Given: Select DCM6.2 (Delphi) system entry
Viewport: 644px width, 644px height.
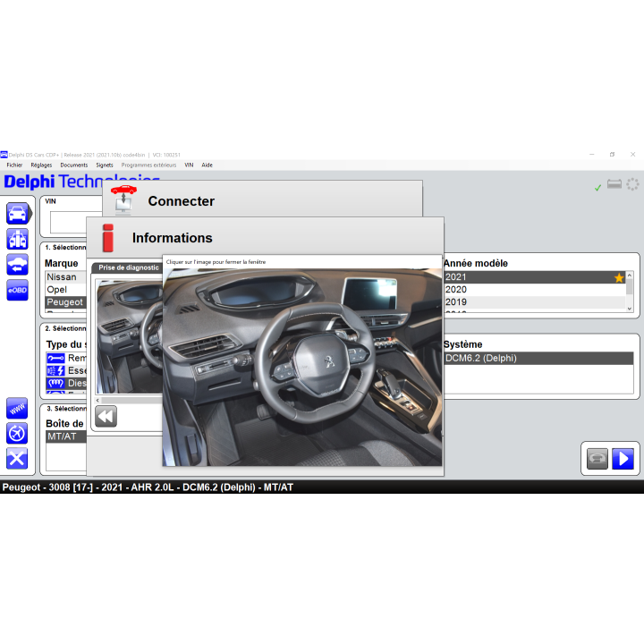Looking at the screenshot, I should click(480, 358).
